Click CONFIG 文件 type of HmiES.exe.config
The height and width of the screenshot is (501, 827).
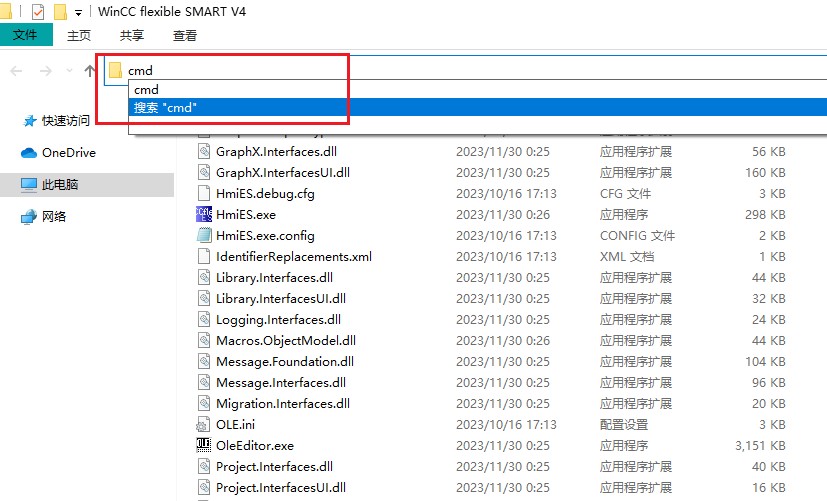[637, 236]
